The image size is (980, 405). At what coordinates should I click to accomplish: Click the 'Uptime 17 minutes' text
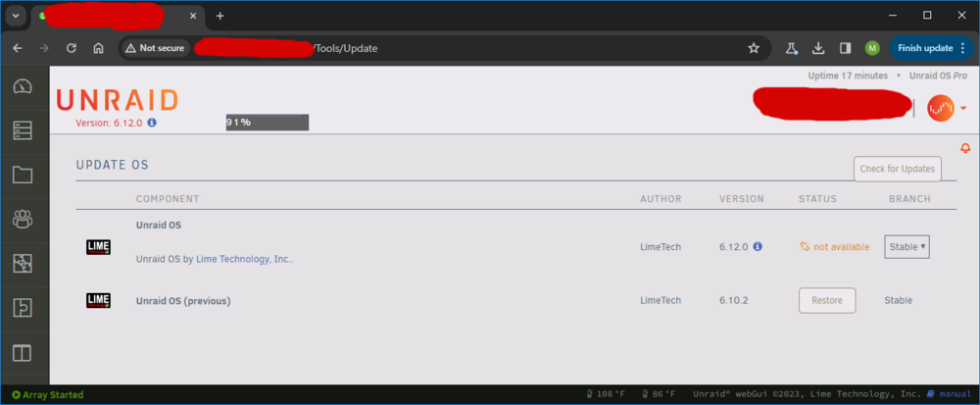click(848, 76)
